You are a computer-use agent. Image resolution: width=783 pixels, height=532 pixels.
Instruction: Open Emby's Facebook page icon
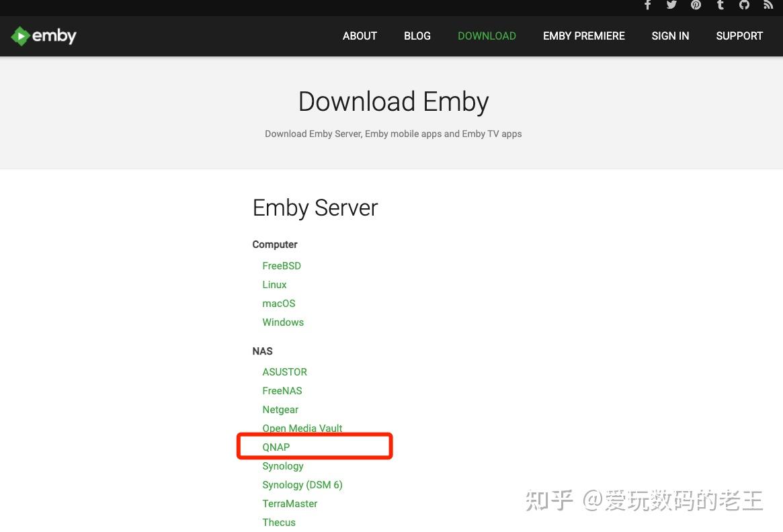647,5
